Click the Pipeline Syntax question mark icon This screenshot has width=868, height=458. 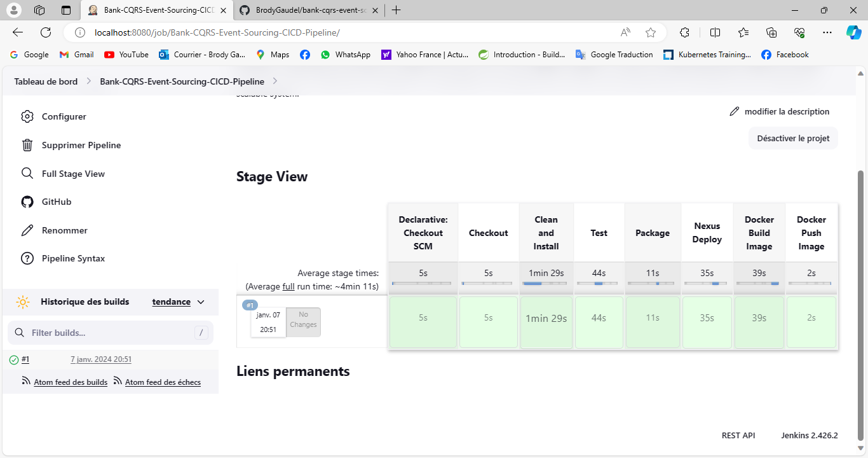(x=27, y=258)
